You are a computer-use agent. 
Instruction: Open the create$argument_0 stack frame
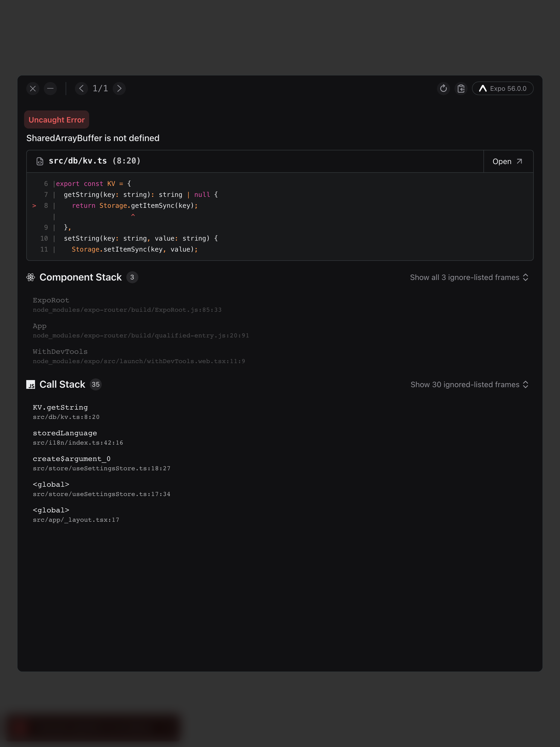pyautogui.click(x=102, y=463)
